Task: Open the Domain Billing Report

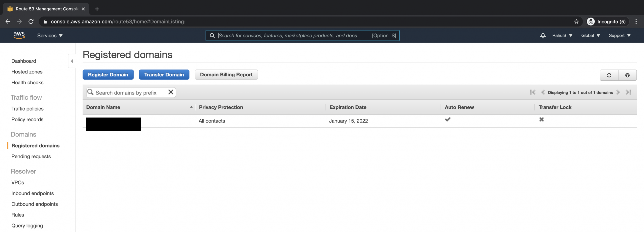Action: click(226, 74)
